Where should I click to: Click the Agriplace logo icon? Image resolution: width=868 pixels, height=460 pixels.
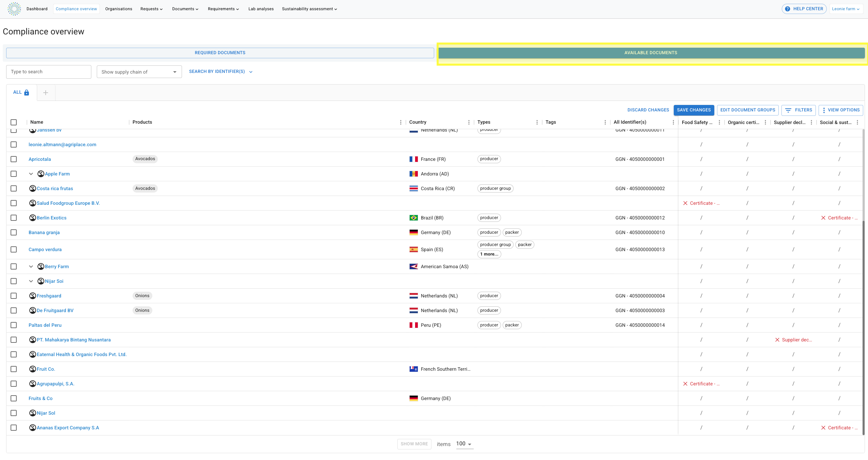[x=14, y=9]
